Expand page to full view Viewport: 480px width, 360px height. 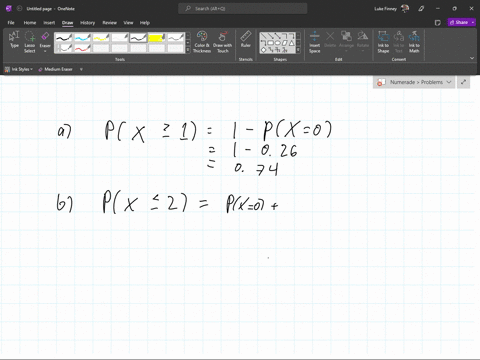463,82
